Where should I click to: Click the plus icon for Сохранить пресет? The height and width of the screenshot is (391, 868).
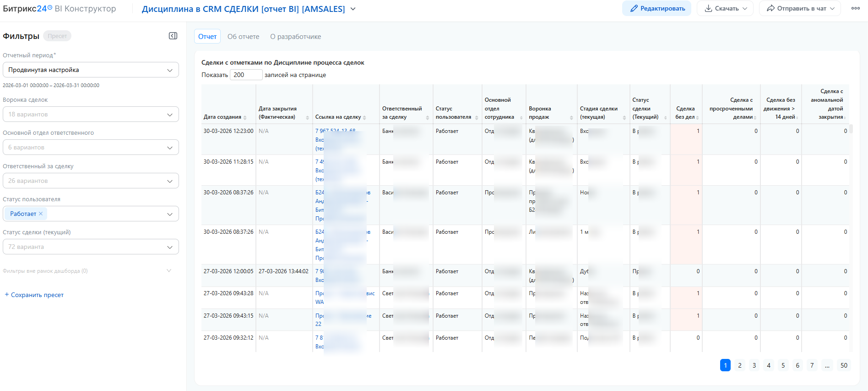(x=6, y=295)
